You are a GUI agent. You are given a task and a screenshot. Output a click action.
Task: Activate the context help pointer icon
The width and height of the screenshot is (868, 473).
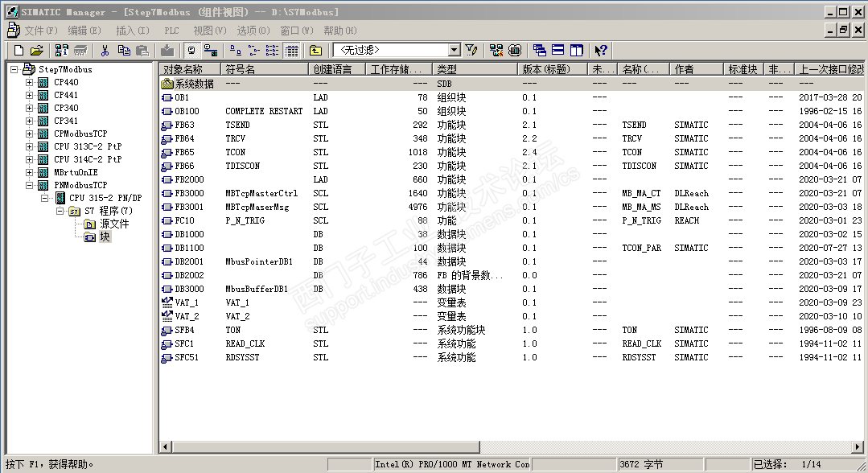tap(601, 51)
